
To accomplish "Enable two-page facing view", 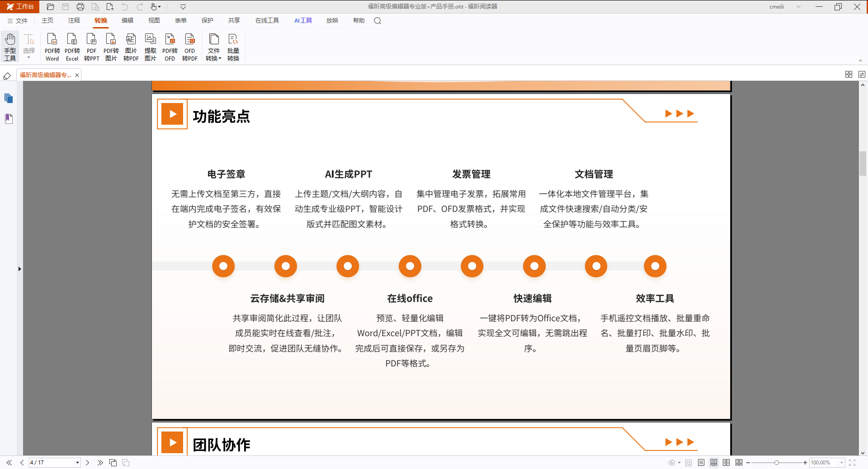I will coord(726,463).
